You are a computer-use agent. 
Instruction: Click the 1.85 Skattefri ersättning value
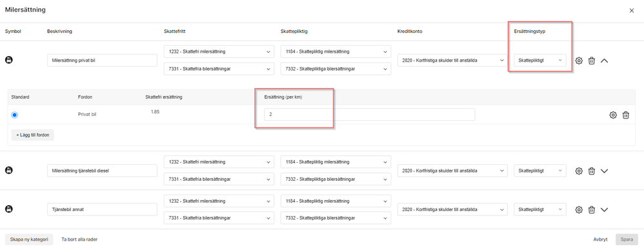(155, 111)
